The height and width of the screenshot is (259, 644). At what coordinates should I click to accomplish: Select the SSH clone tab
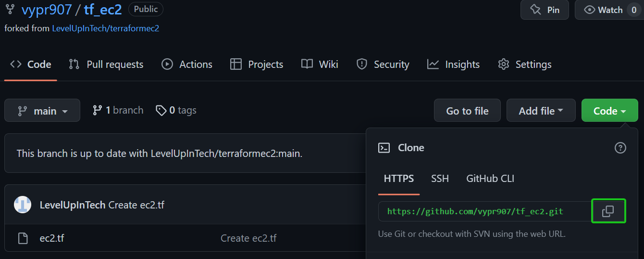click(440, 179)
